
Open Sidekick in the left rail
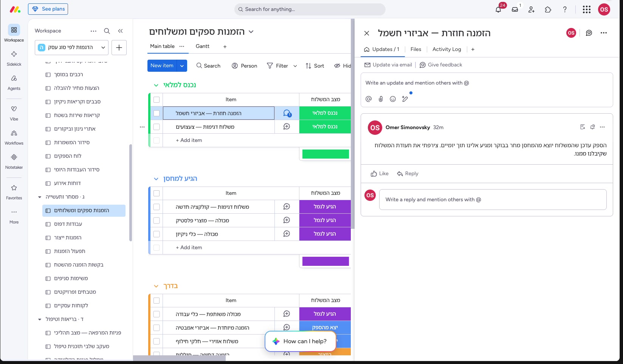coord(14,58)
